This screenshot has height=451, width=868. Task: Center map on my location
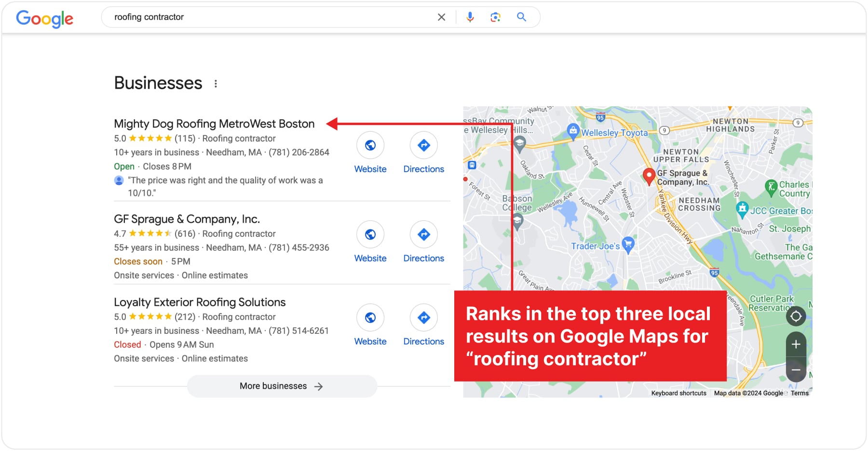click(x=796, y=316)
